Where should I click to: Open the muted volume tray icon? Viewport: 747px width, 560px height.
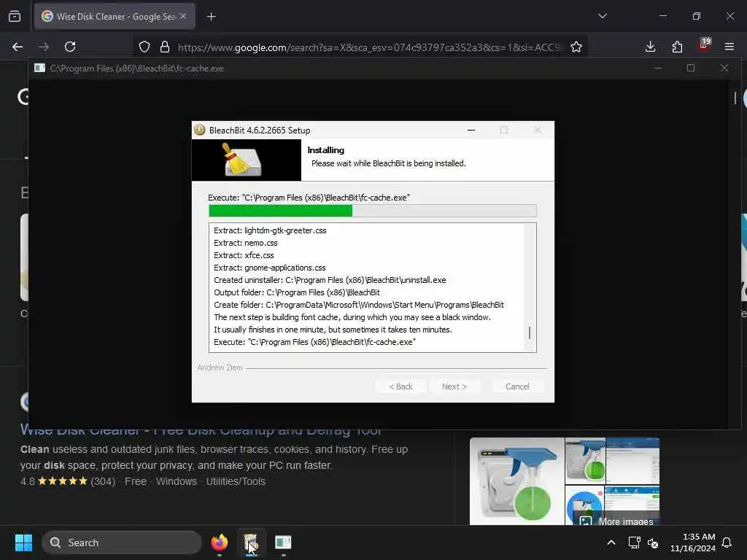[x=653, y=542]
